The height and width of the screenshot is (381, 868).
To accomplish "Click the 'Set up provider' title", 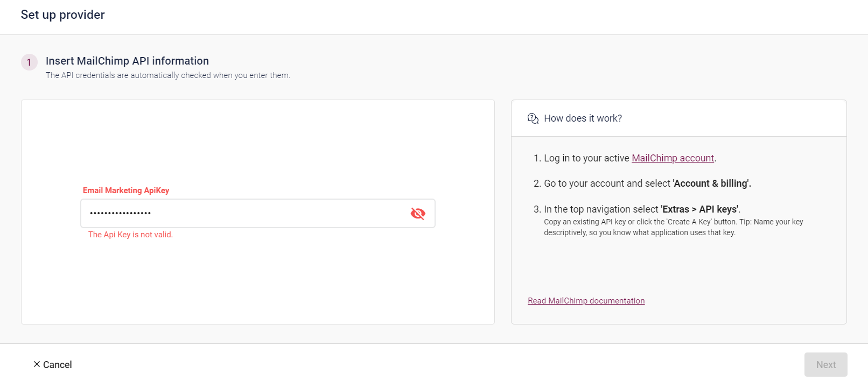I will (63, 15).
